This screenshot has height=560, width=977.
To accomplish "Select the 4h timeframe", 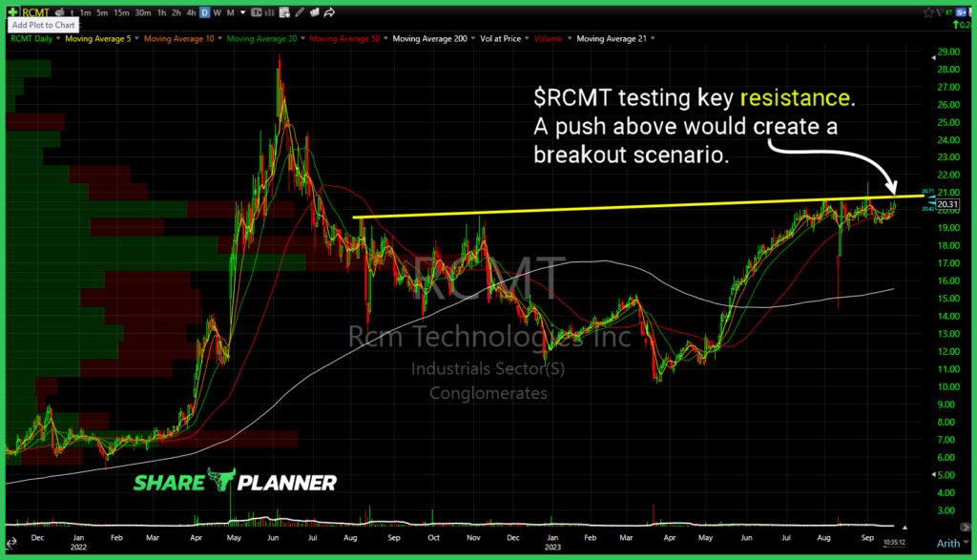I will point(191,13).
